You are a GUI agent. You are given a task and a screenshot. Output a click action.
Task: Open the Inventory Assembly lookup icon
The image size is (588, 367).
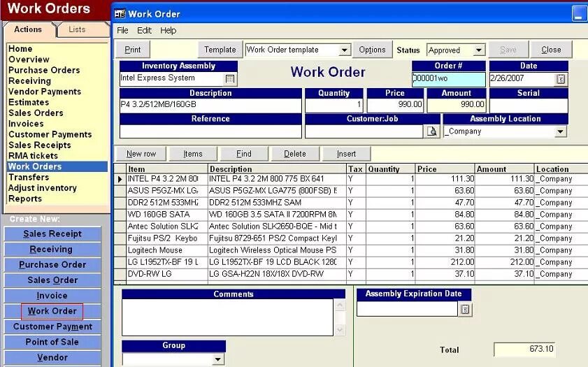[x=230, y=79]
